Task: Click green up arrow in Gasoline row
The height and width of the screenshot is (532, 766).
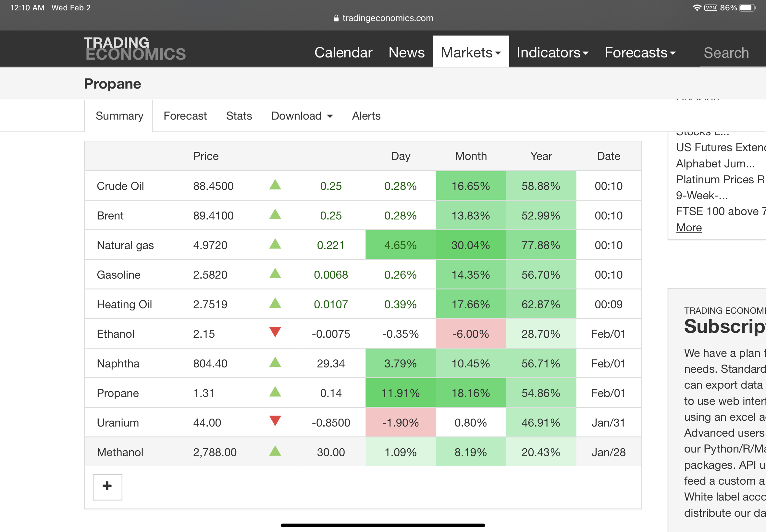Action: pos(275,273)
